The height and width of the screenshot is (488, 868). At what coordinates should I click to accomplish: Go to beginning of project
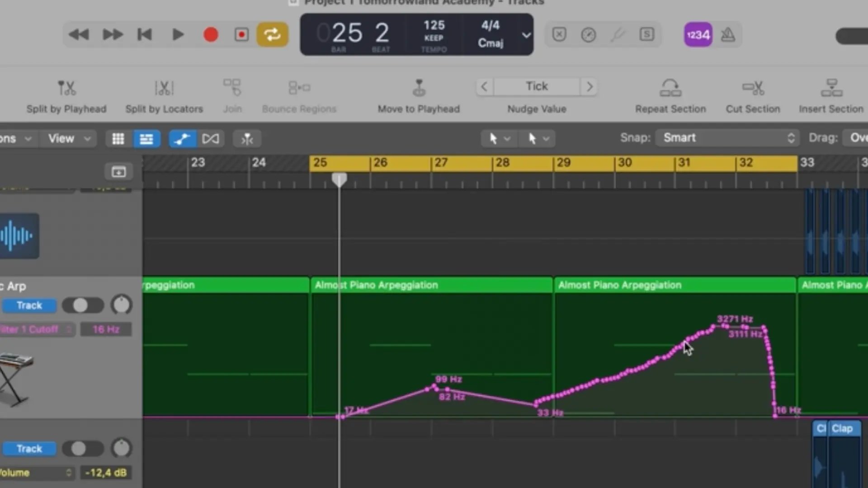pyautogui.click(x=145, y=34)
